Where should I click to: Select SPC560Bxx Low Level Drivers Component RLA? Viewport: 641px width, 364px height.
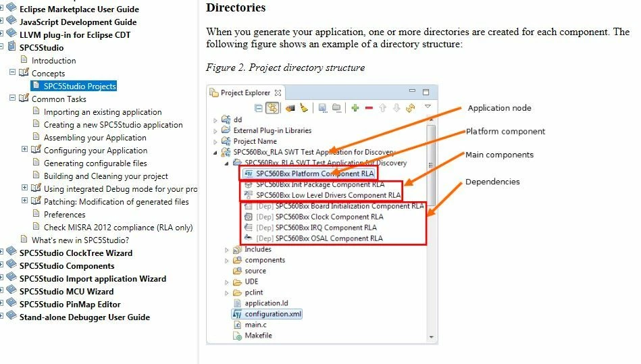point(328,195)
